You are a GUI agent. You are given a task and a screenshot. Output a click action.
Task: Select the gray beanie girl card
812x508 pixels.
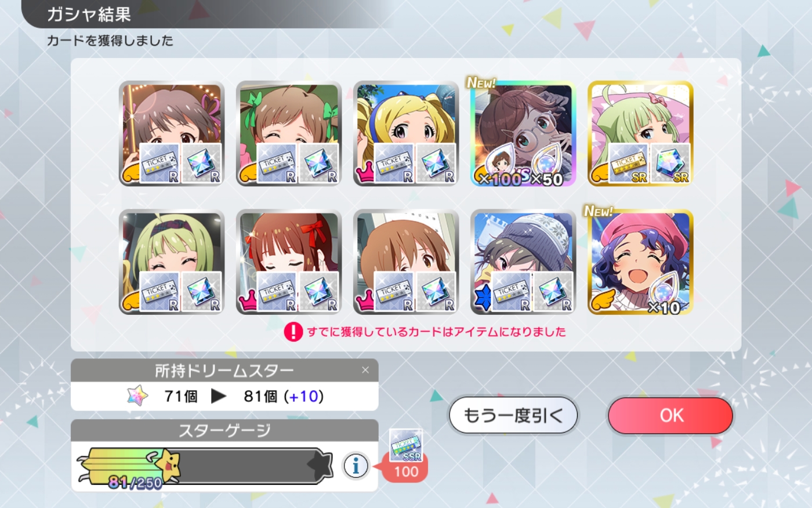tap(523, 262)
